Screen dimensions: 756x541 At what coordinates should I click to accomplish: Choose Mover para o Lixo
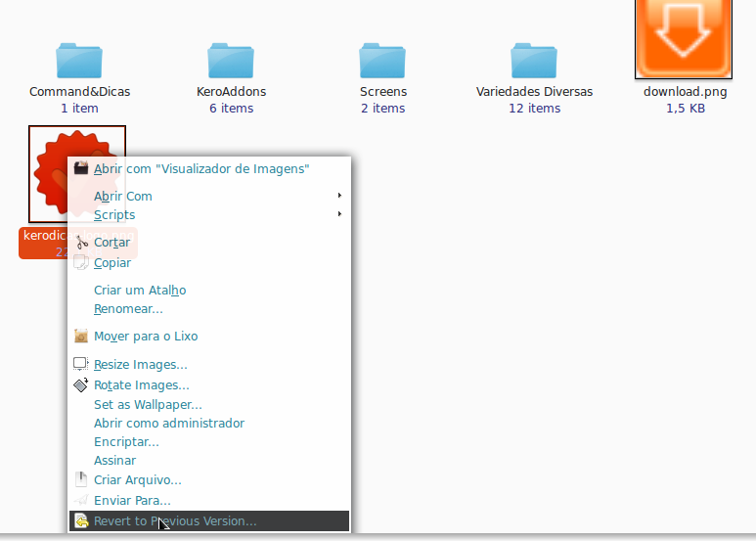click(x=209, y=337)
